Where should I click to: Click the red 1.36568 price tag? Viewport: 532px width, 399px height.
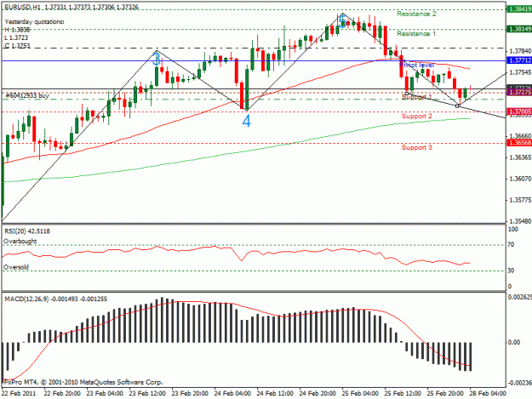coord(519,143)
